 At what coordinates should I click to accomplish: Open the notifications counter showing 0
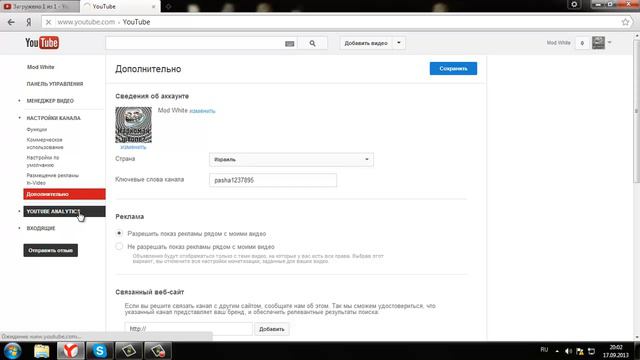pyautogui.click(x=582, y=43)
